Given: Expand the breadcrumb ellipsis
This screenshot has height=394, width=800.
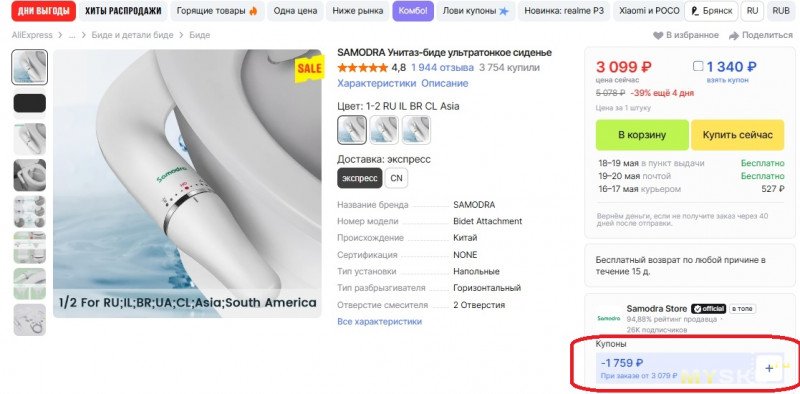Looking at the screenshot, I should 72,35.
